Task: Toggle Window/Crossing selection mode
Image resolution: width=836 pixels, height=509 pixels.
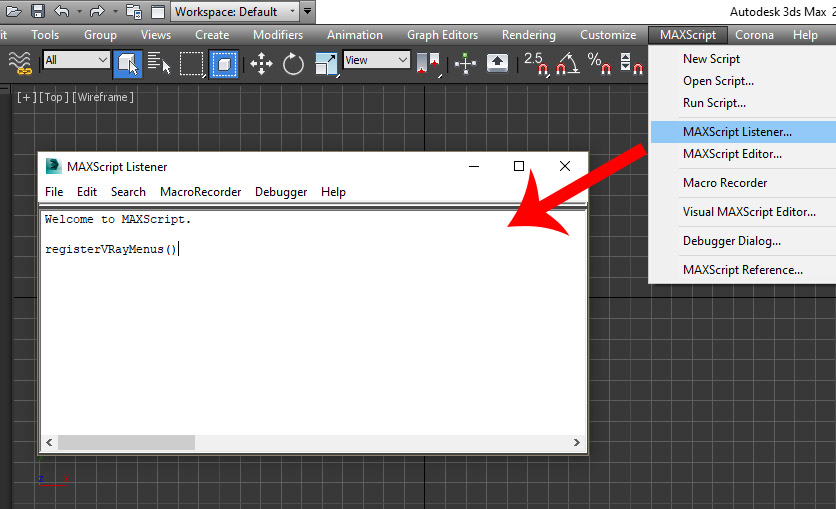Action: click(x=224, y=64)
